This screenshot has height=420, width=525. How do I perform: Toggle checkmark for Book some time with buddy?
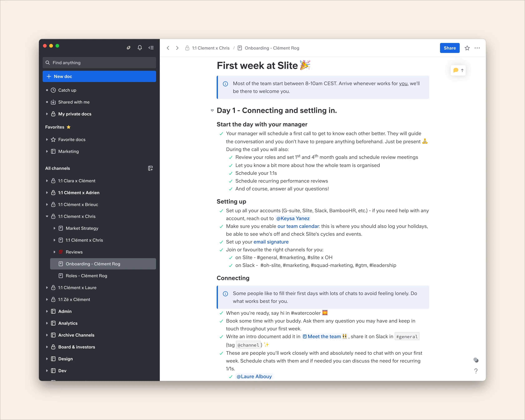click(x=221, y=321)
